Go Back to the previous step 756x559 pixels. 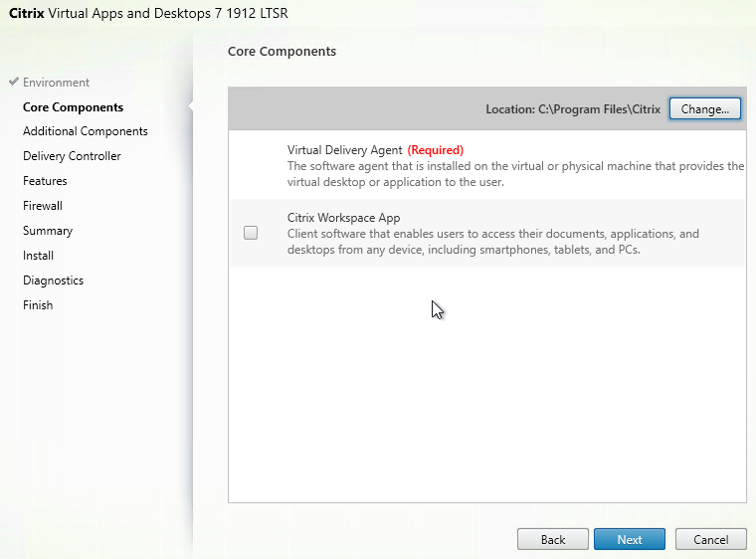click(x=553, y=539)
